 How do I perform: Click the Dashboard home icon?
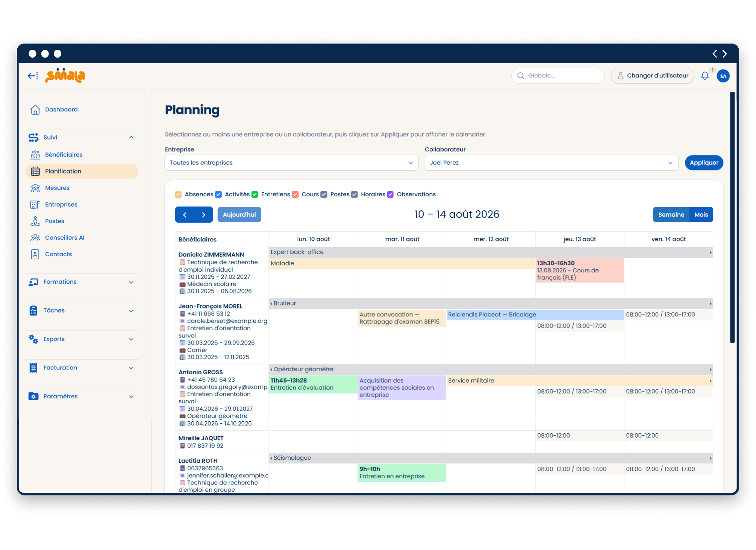click(35, 109)
